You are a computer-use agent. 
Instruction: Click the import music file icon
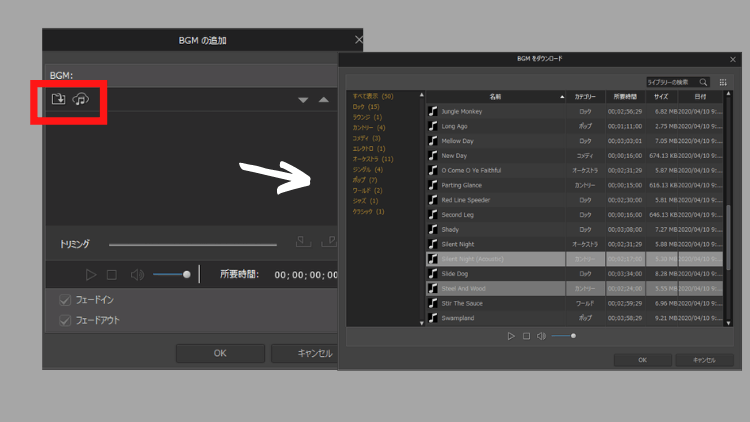[59, 99]
